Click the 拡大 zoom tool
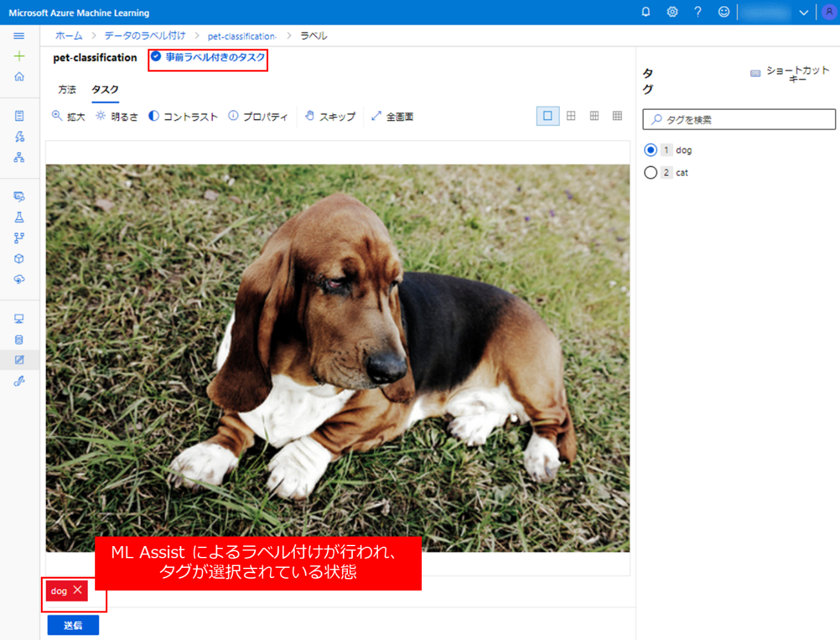Image resolution: width=840 pixels, height=640 pixels. (68, 116)
